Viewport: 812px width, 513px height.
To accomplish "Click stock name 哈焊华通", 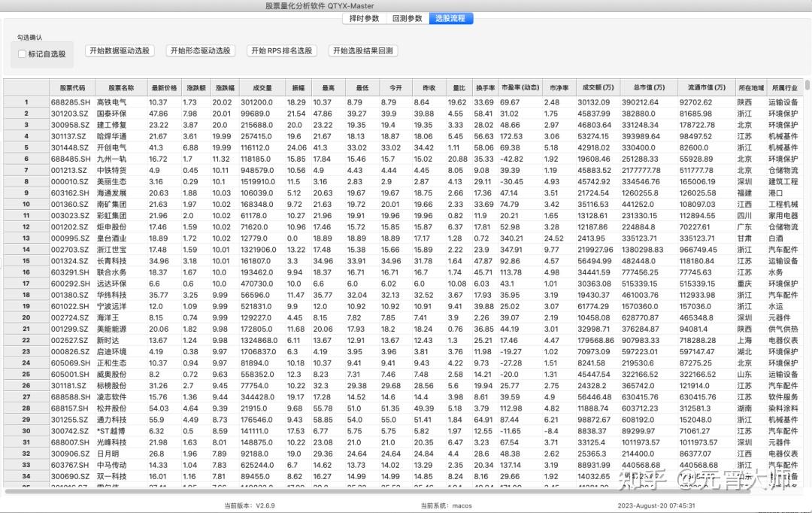I will tap(112, 136).
